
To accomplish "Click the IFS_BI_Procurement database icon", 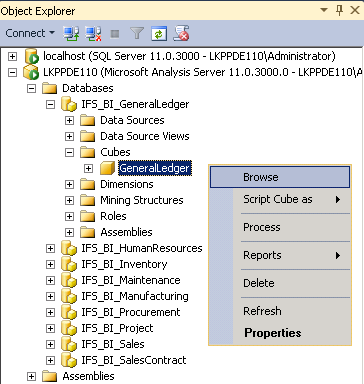I will click(69, 312).
